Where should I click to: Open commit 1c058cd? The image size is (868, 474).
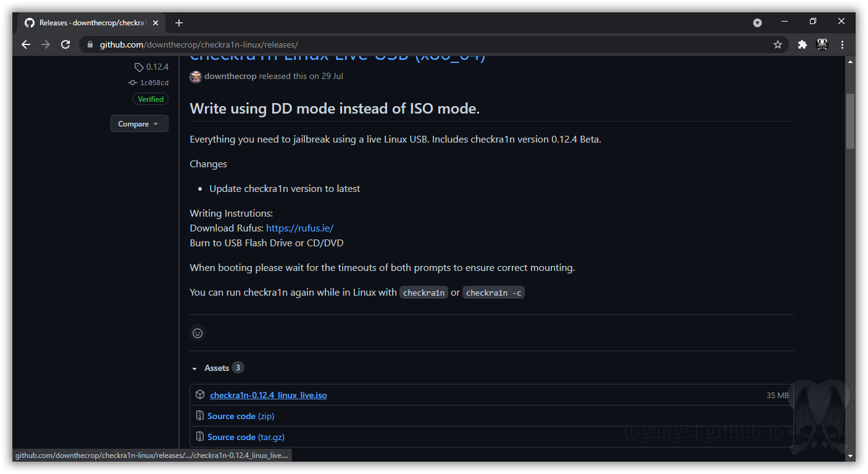148,83
